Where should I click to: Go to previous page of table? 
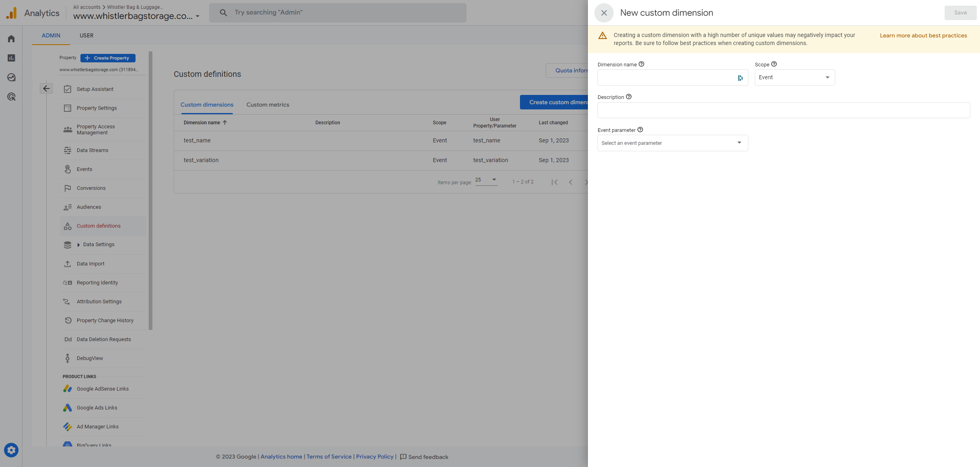pyautogui.click(x=570, y=182)
